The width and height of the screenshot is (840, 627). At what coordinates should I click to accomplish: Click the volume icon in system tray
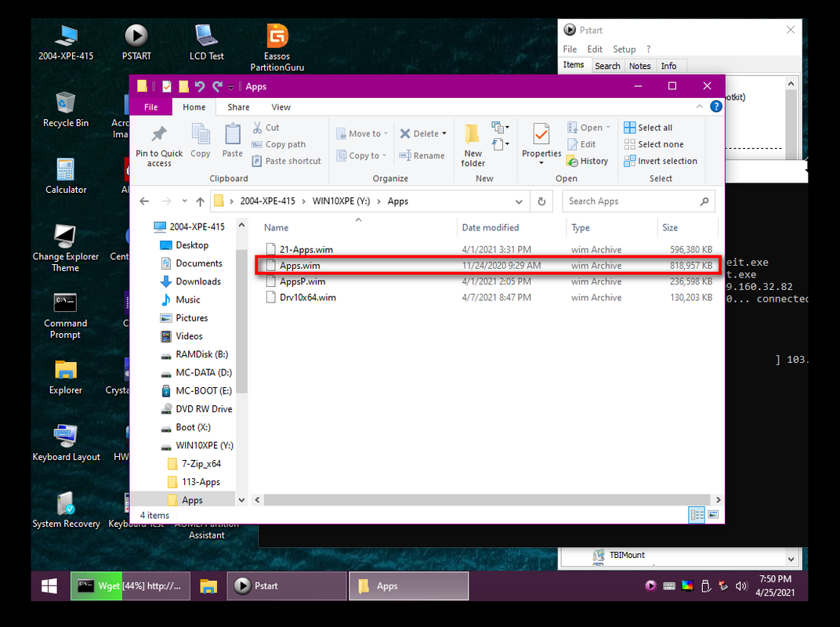tap(741, 585)
